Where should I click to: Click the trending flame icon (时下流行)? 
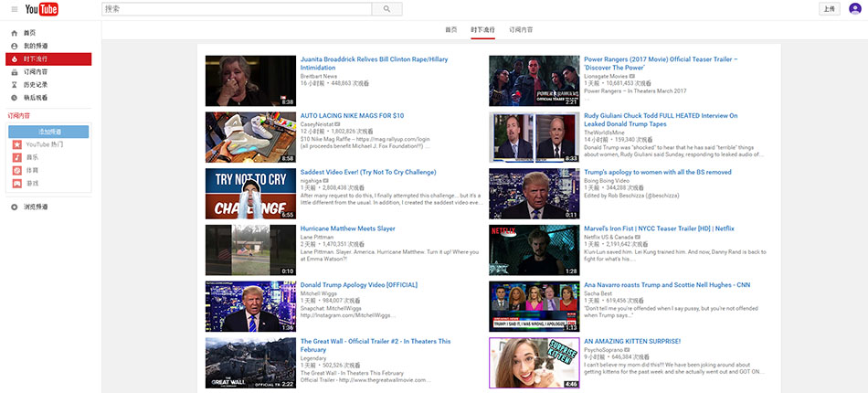coord(15,58)
